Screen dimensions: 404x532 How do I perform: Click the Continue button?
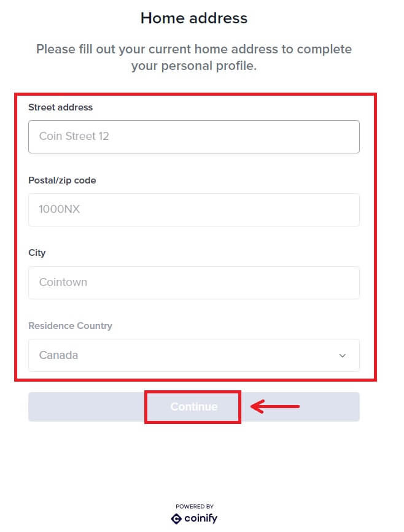(x=193, y=406)
